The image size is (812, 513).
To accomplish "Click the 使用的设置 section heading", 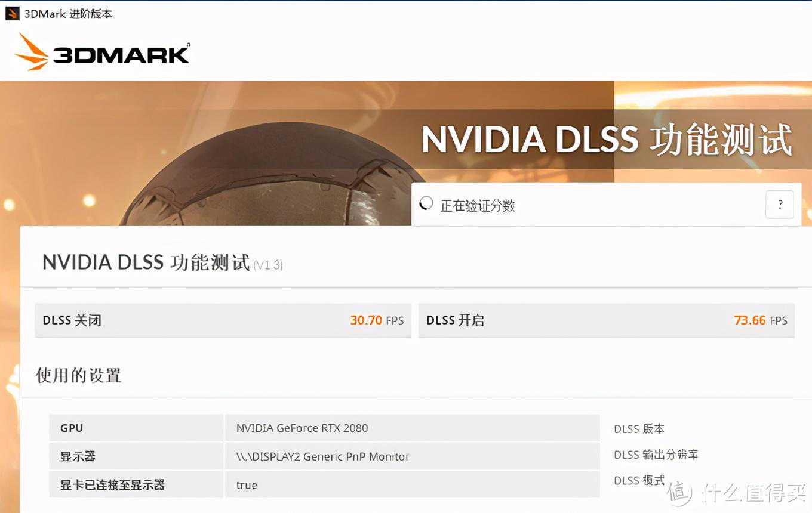I will (79, 376).
